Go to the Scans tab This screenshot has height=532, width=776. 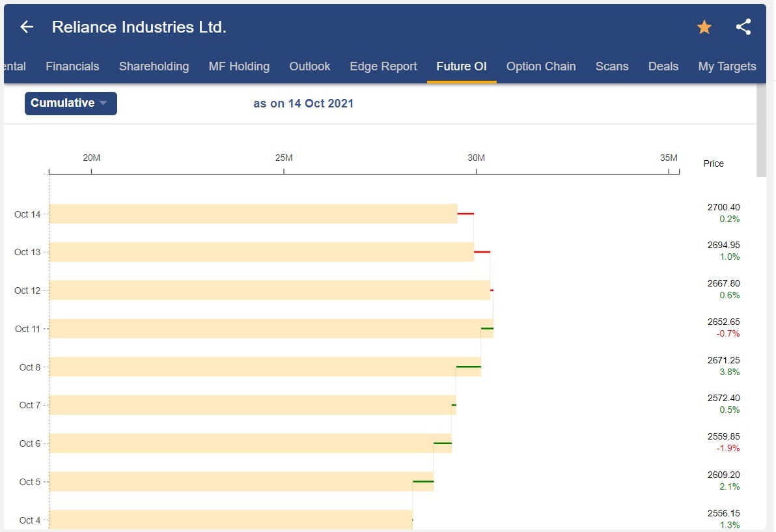tap(611, 66)
